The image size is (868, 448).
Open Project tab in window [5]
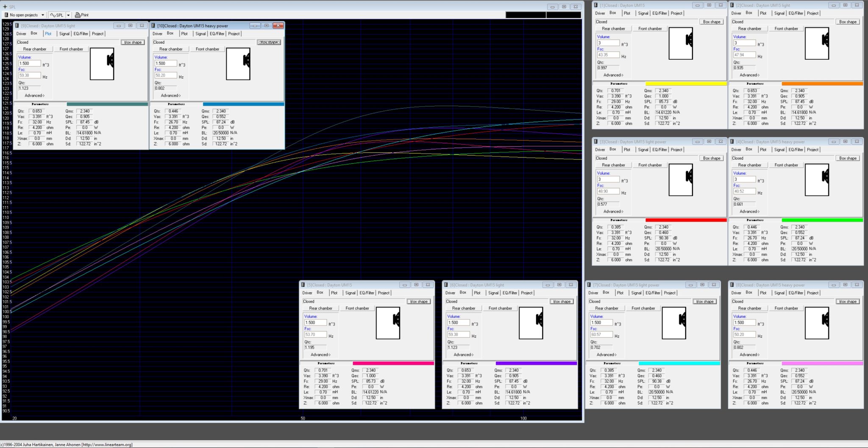pos(384,293)
